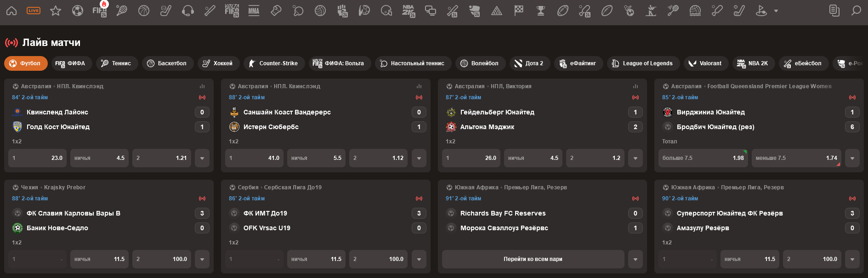
Task: Switch to the Теннис tab
Action: pos(117,63)
